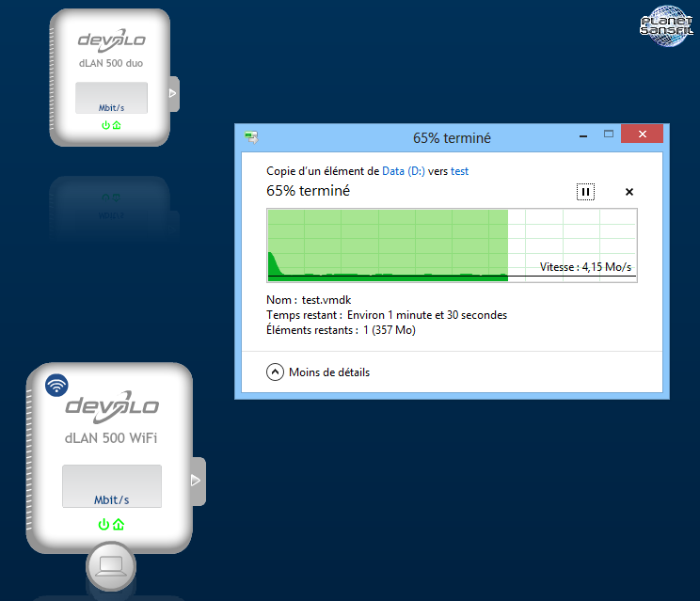
Task: Expand the dLAN 500 duo side arrow
Action: pyautogui.click(x=174, y=94)
